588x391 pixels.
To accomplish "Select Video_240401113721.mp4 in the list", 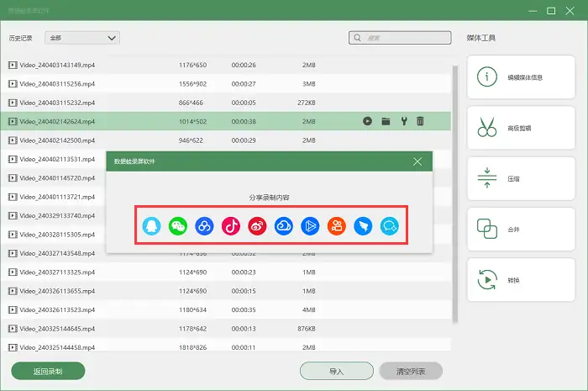I will coord(53,197).
